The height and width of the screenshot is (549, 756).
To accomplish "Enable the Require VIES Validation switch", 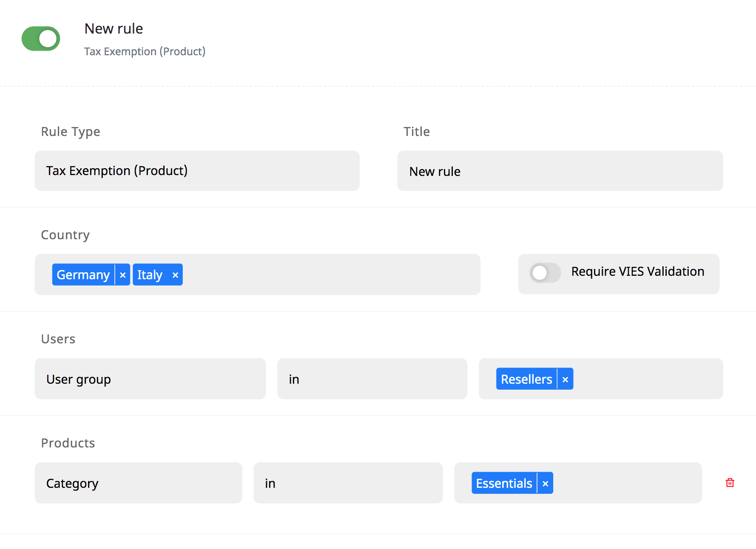I will coord(545,272).
